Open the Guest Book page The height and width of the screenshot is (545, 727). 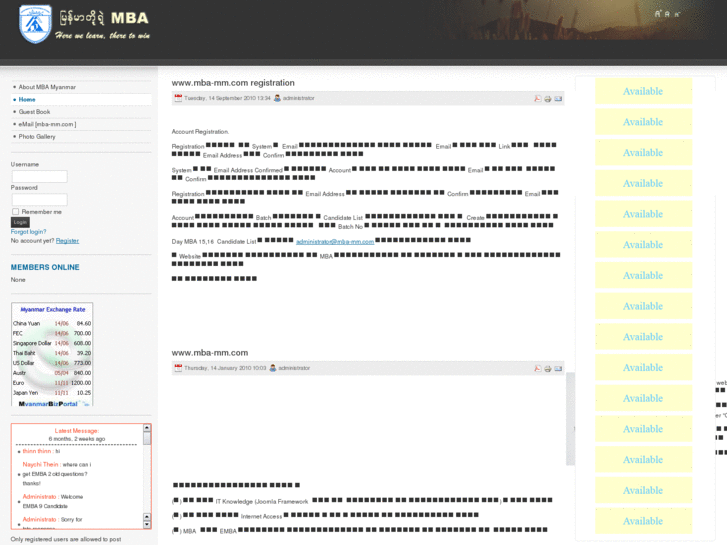pos(34,112)
